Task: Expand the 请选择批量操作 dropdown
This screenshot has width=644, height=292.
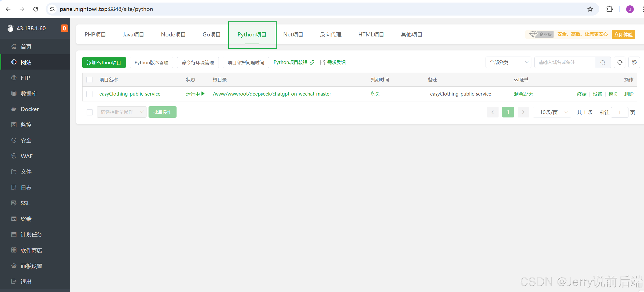Action: 122,112
